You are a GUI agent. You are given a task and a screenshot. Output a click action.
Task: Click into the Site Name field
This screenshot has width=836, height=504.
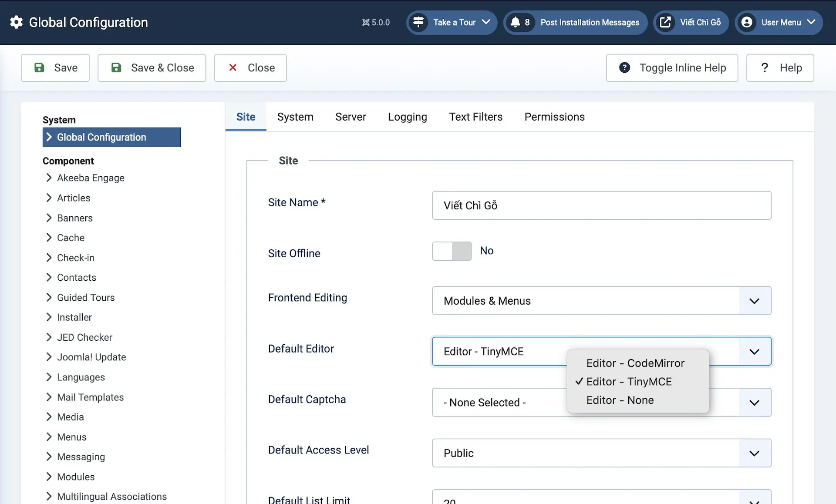coord(601,205)
